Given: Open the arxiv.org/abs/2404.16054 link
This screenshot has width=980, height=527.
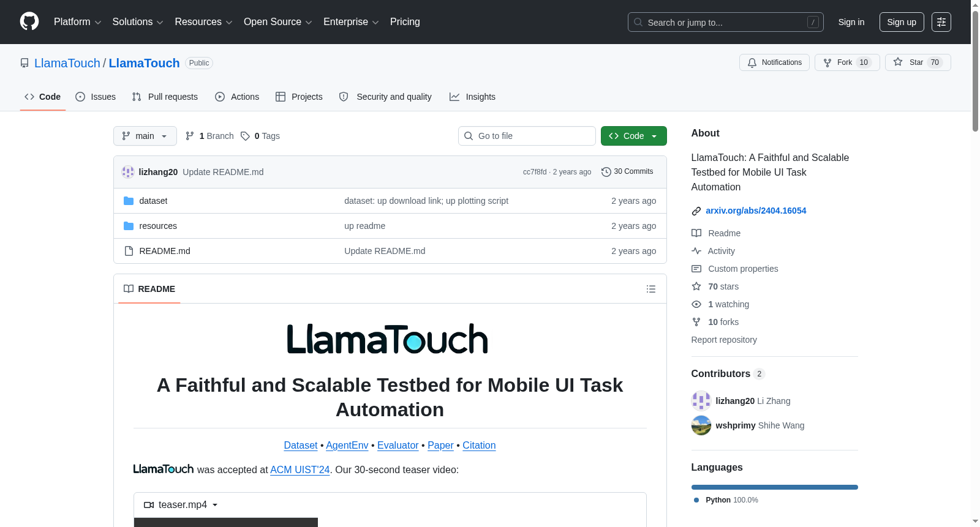Looking at the screenshot, I should click(756, 211).
